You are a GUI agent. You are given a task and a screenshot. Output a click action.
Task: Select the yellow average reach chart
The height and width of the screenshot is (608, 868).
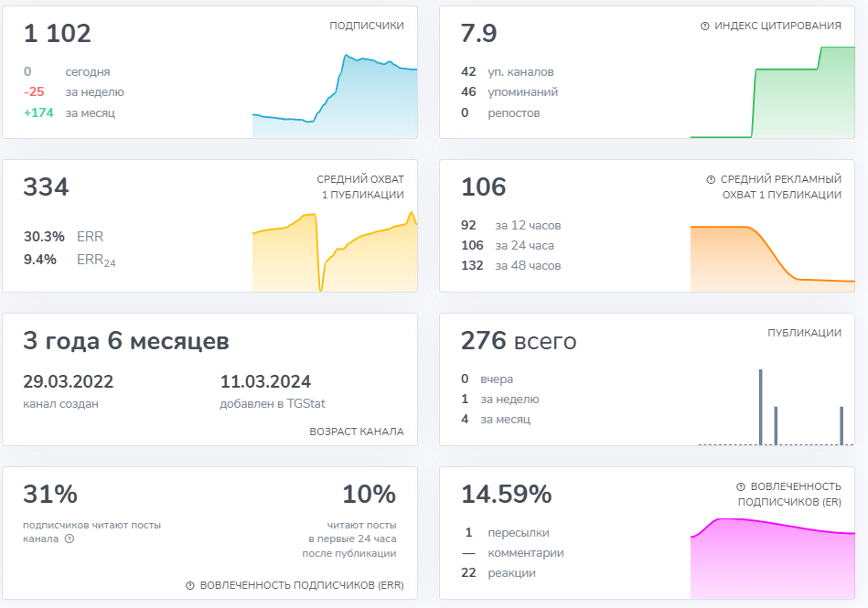tap(335, 254)
